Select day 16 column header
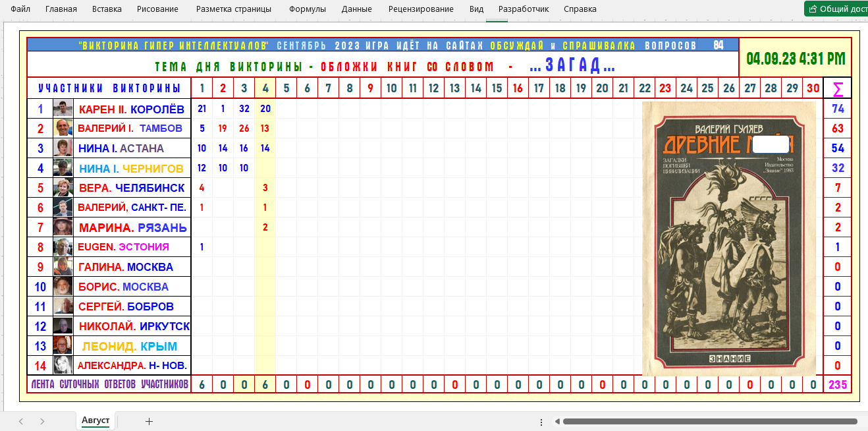The height and width of the screenshot is (431, 868). tap(518, 88)
